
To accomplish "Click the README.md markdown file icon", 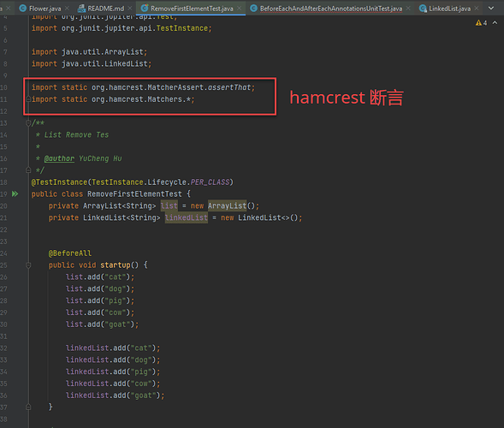I will click(82, 9).
